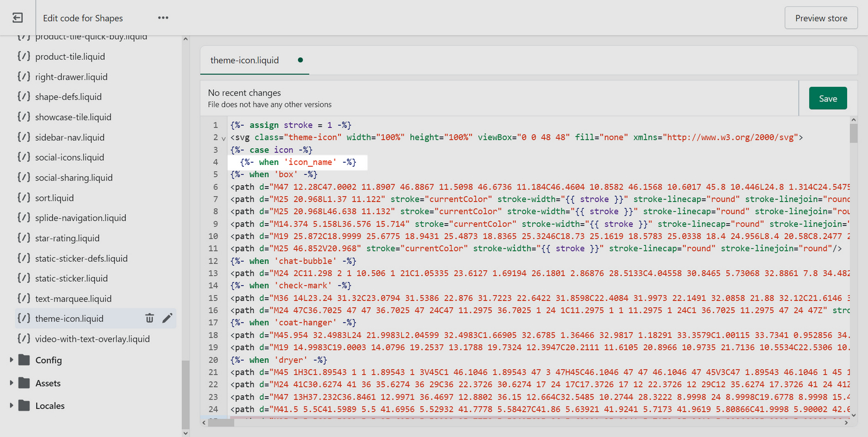Screen dimensions: 868x437
Task: Click the sidebar vertical scrollbar thumb
Action: tap(185, 394)
